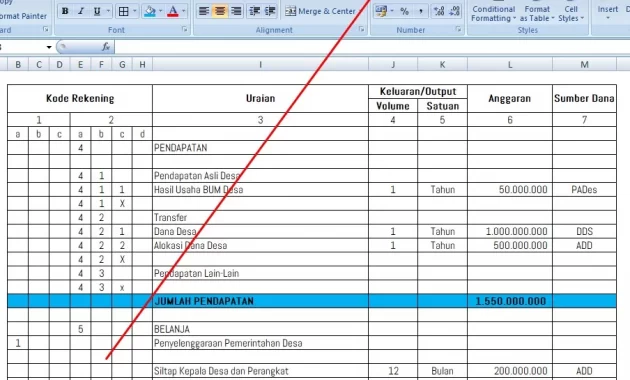Select the 1.550.000.000 total cell
The height and width of the screenshot is (380, 630).
(x=510, y=301)
